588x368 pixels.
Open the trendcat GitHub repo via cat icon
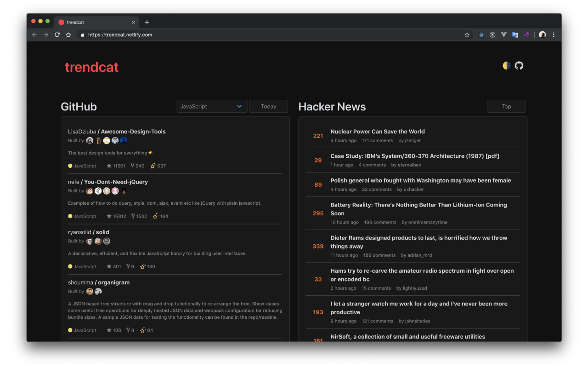pyautogui.click(x=519, y=65)
